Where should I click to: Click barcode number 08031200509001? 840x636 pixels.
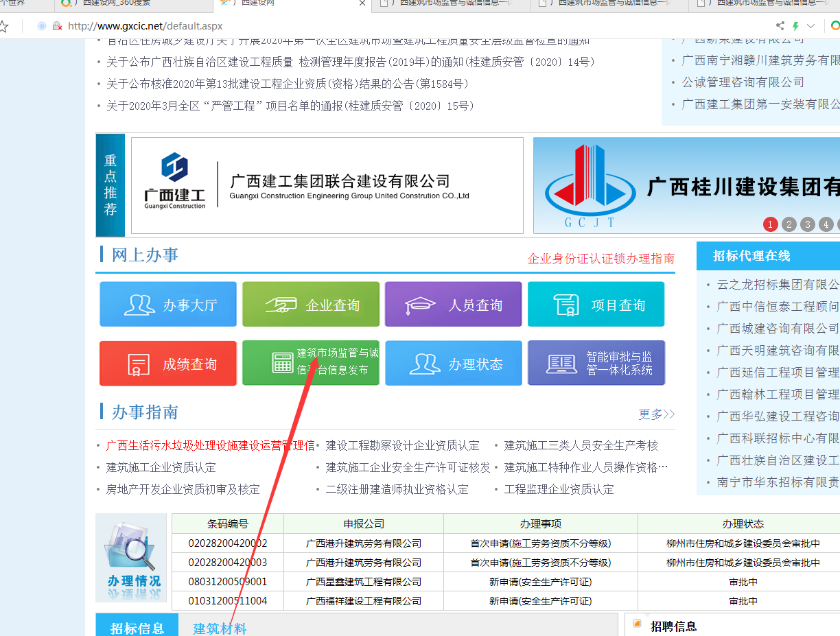tap(228, 582)
